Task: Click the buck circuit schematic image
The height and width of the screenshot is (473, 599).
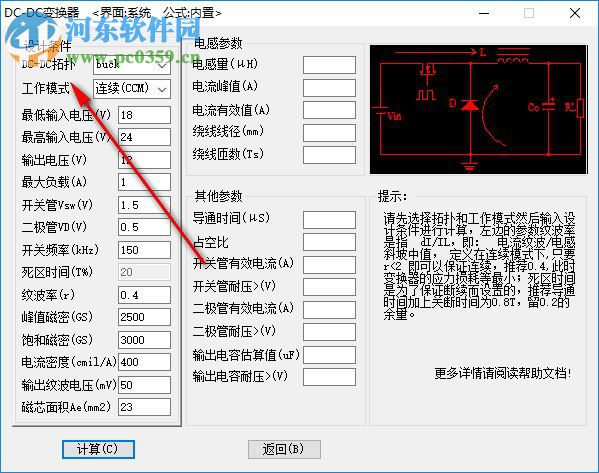Action: click(x=479, y=109)
